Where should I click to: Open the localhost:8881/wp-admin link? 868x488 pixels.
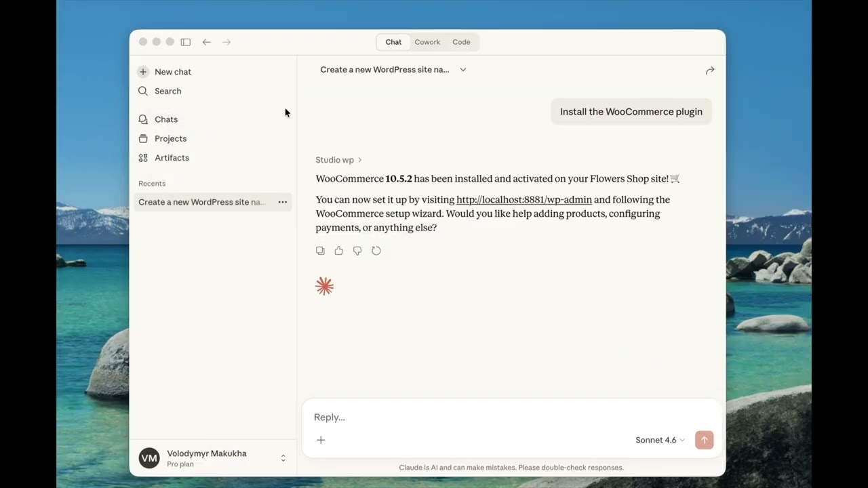click(524, 199)
